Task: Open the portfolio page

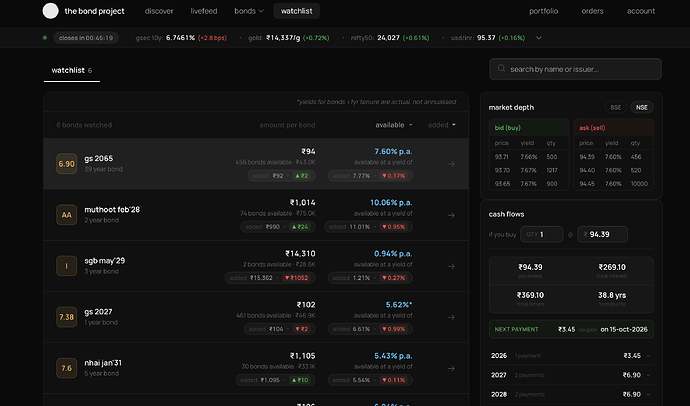Action: [x=543, y=11]
